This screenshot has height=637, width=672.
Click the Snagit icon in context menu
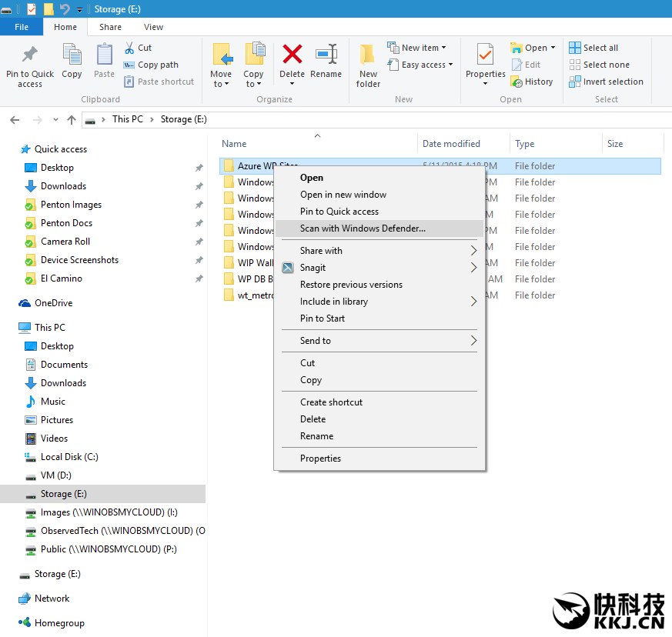pos(288,268)
